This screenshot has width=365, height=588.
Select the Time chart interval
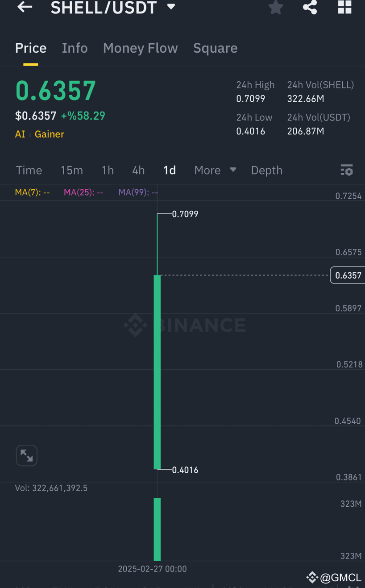click(29, 170)
